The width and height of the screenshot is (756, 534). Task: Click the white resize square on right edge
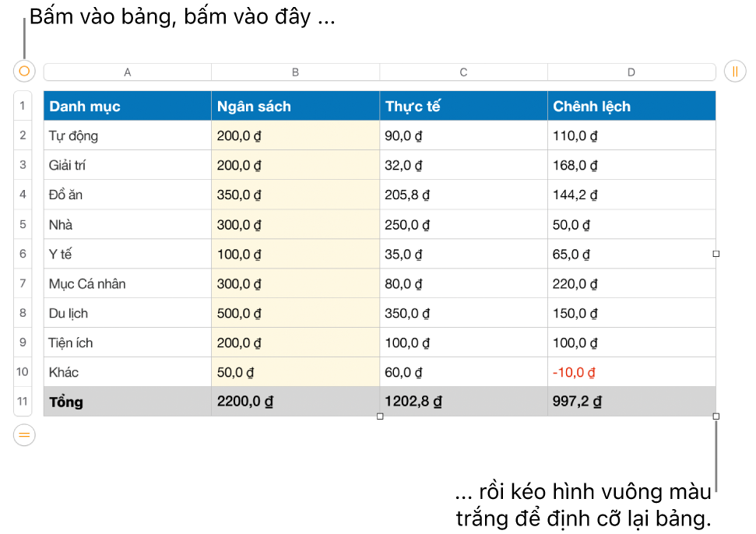point(716,254)
